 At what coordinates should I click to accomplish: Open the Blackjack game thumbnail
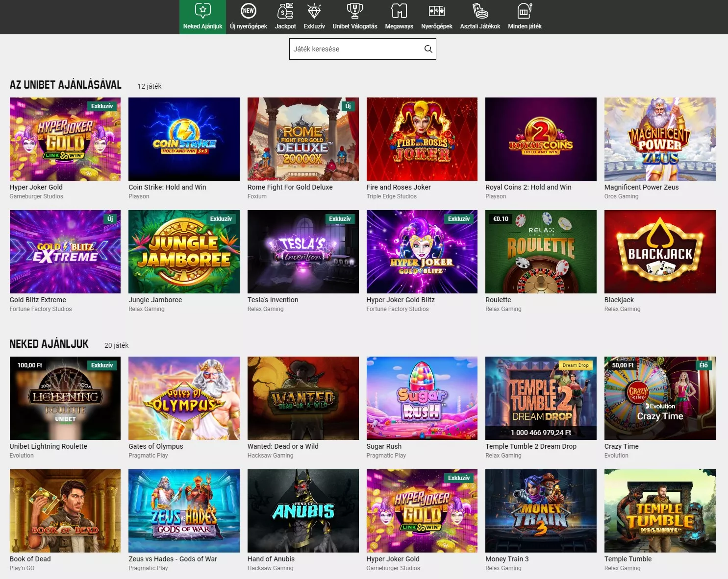[x=659, y=251]
